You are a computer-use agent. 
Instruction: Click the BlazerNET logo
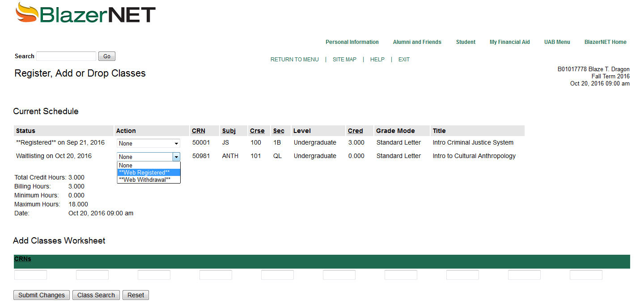85,13
